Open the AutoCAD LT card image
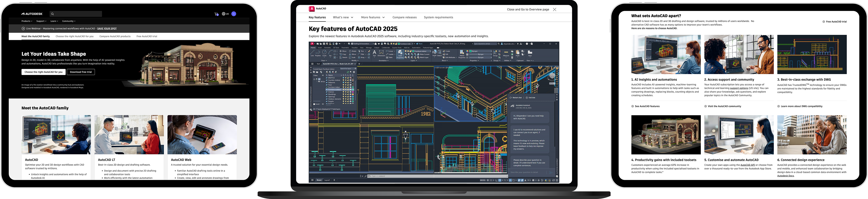The image size is (868, 199). pyautogui.click(x=129, y=134)
